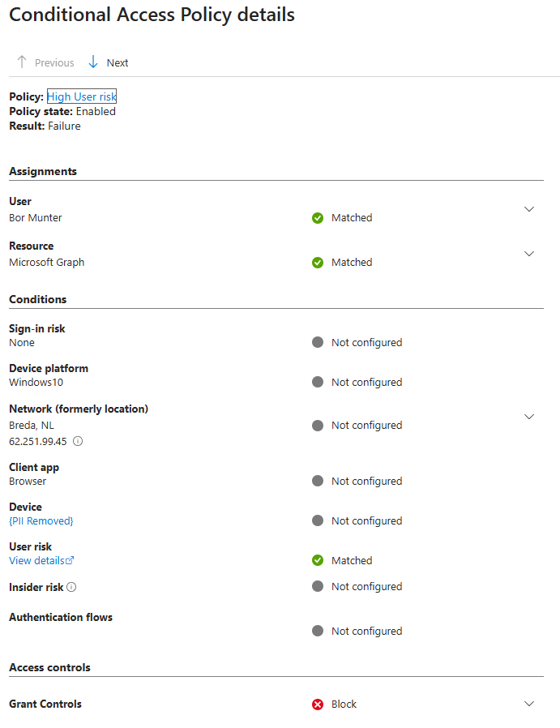Expand the User assignment row chevron
The image size is (560, 728).
529,209
